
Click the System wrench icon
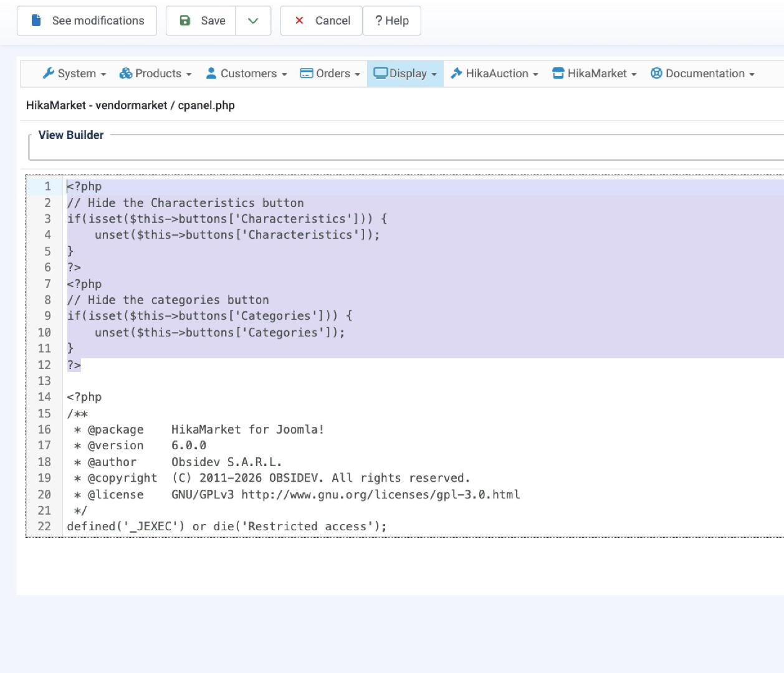click(48, 74)
